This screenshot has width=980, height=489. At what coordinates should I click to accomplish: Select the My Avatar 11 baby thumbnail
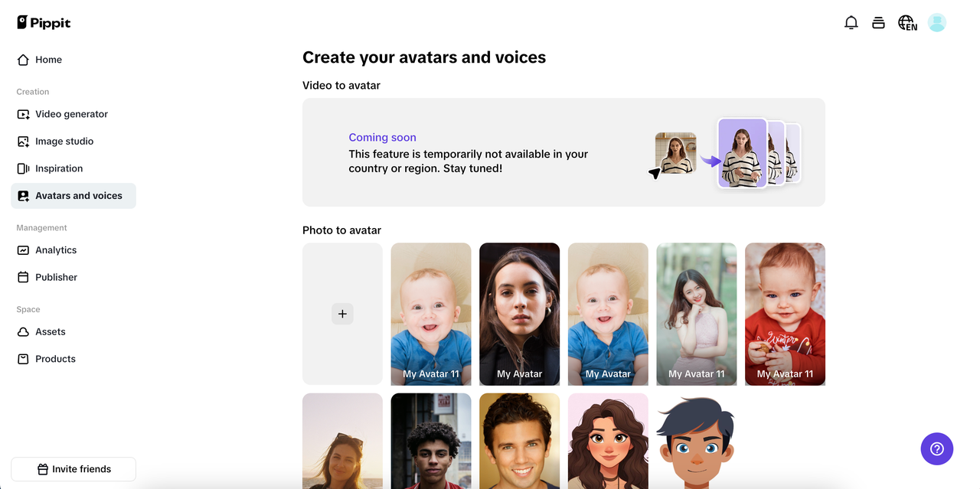point(430,314)
